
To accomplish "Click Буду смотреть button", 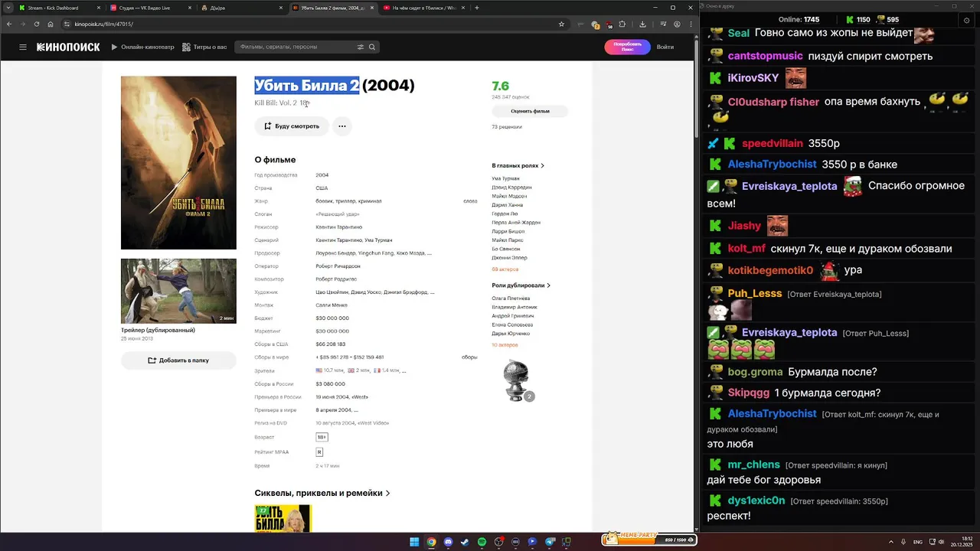I will click(292, 126).
